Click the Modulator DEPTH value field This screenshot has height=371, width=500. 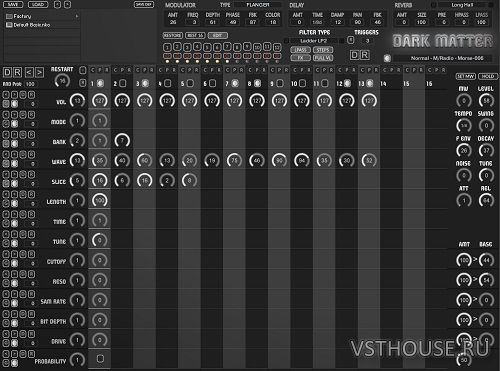point(213,22)
